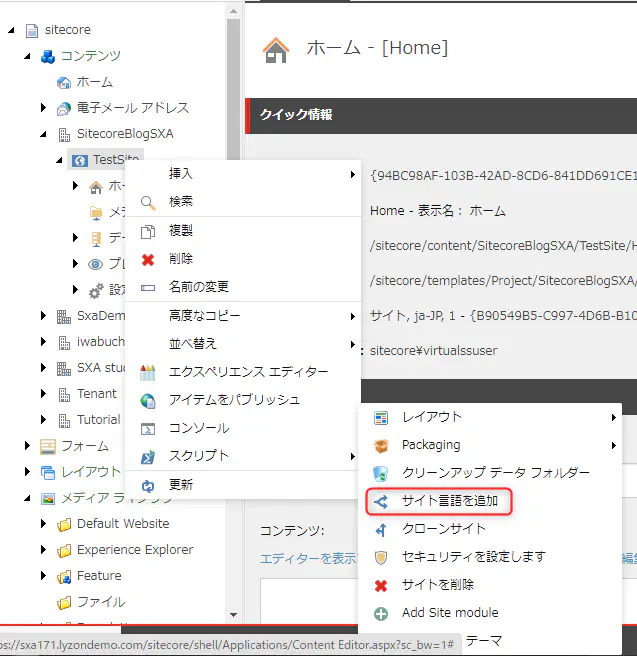
Task: Click the sitecore¥virtualssuser owner text
Action: [434, 351]
